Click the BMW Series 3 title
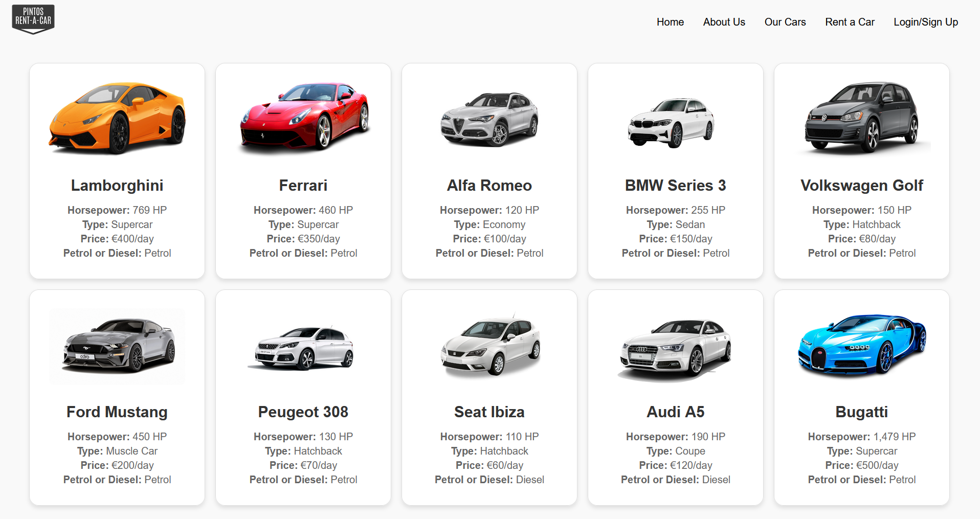Image resolution: width=980 pixels, height=519 pixels. coord(676,186)
